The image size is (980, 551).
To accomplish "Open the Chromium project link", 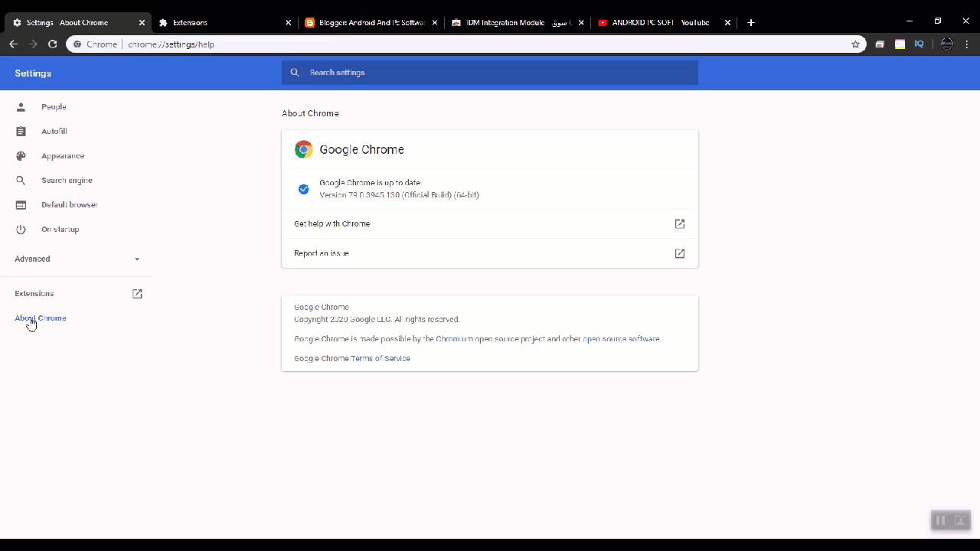I will point(454,339).
